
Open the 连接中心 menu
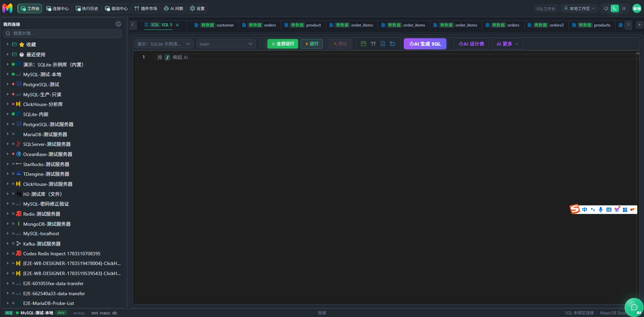click(x=57, y=8)
